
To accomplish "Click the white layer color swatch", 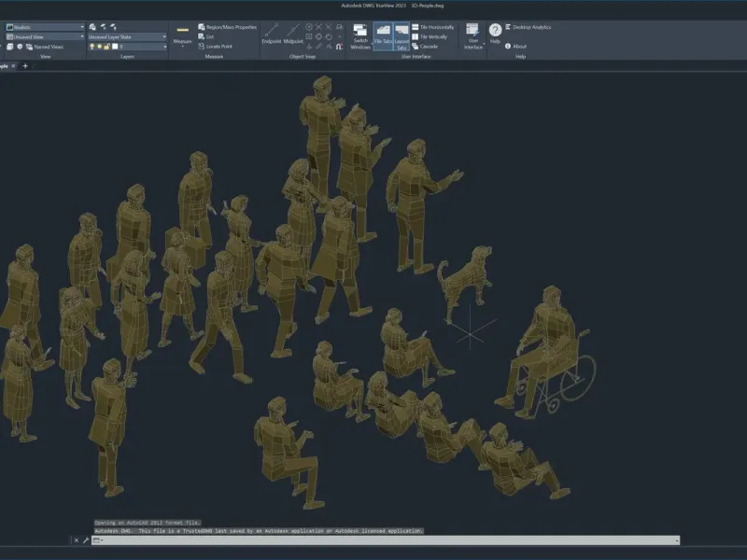I will (114, 46).
